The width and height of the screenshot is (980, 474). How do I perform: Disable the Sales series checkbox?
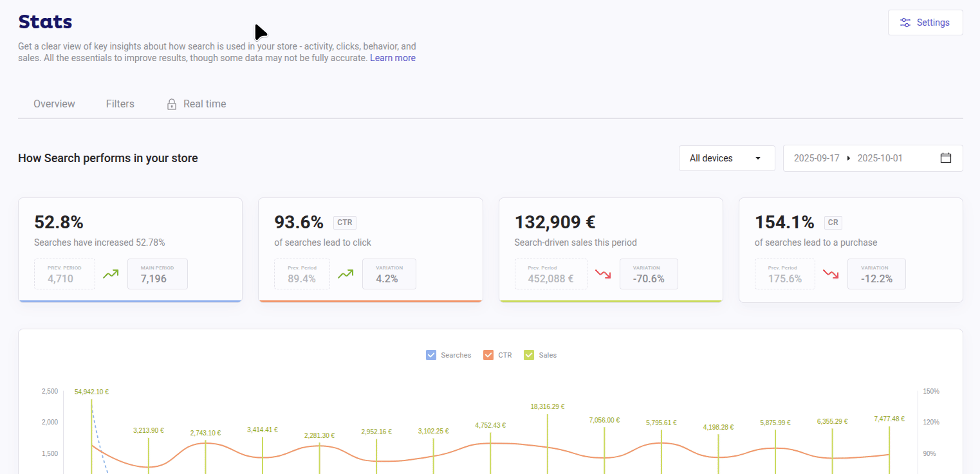tap(529, 355)
